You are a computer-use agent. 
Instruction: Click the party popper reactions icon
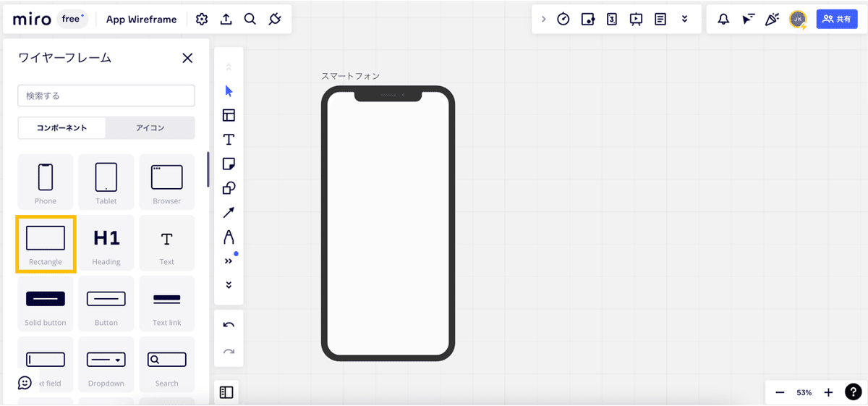(x=772, y=20)
